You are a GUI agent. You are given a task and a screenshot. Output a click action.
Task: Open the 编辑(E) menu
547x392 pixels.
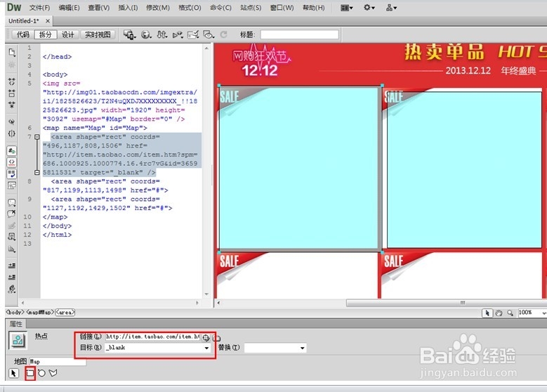(x=69, y=8)
